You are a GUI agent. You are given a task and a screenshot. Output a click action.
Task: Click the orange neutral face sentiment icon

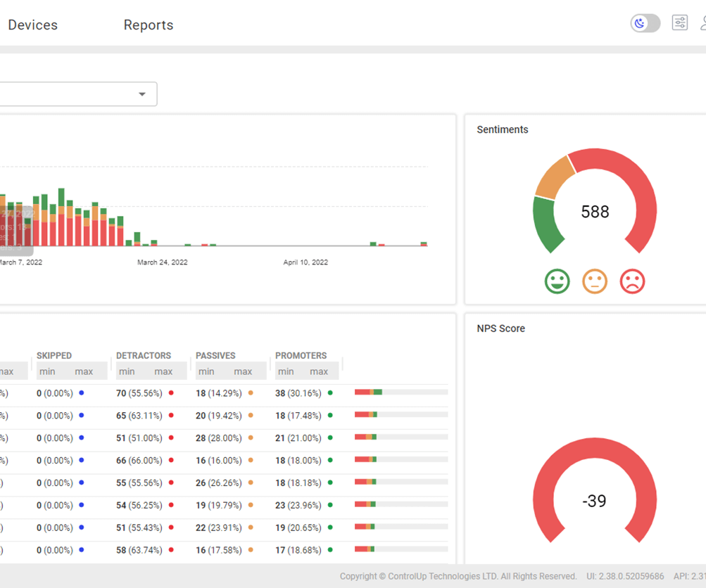[x=595, y=281]
